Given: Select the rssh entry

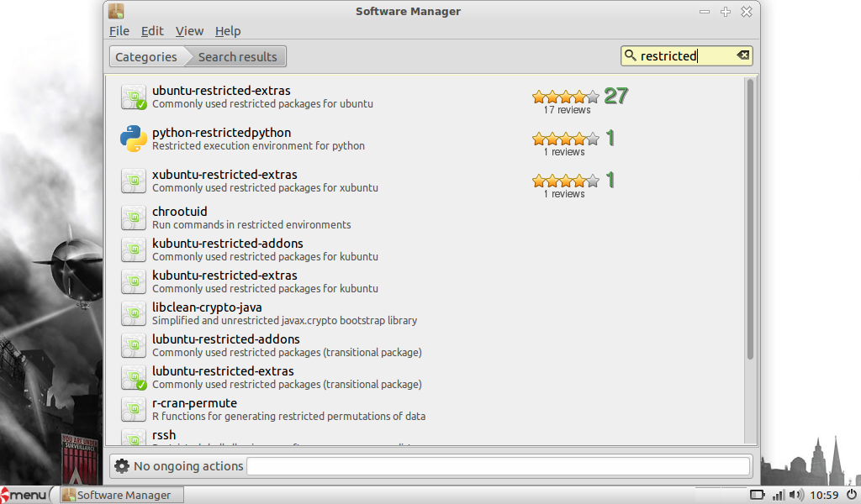Looking at the screenshot, I should (x=425, y=436).
